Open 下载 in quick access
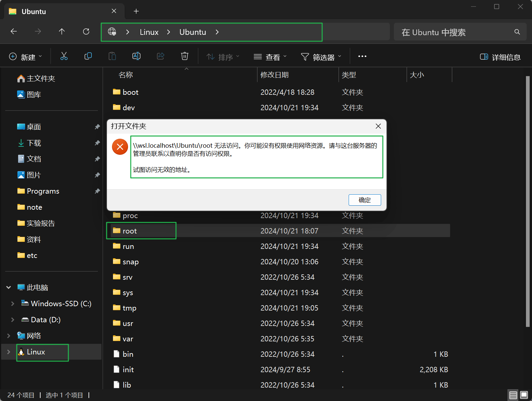This screenshot has width=532, height=401. tap(29, 143)
